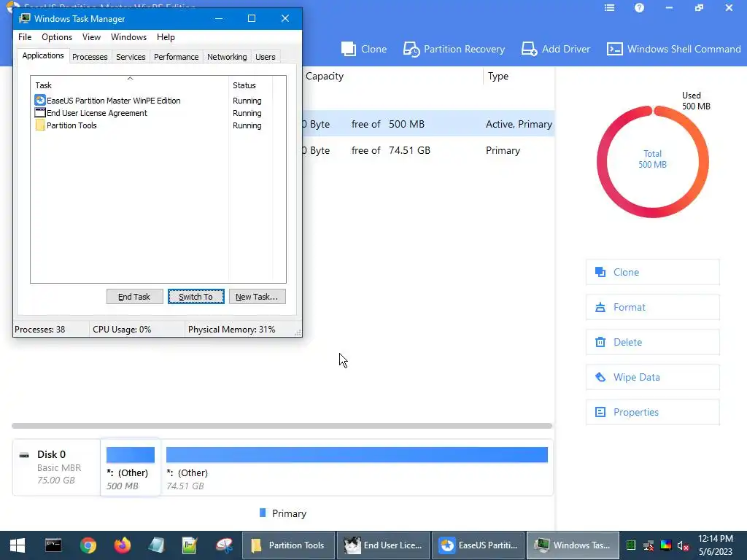Open the Help menu in Task Manager
The image size is (747, 560).
pos(166,37)
